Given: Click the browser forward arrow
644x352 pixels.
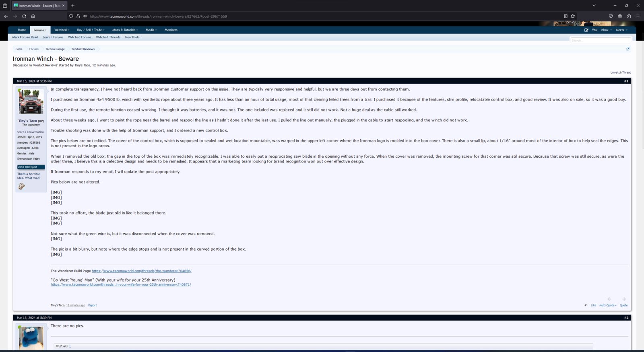Looking at the screenshot, I should [15, 16].
